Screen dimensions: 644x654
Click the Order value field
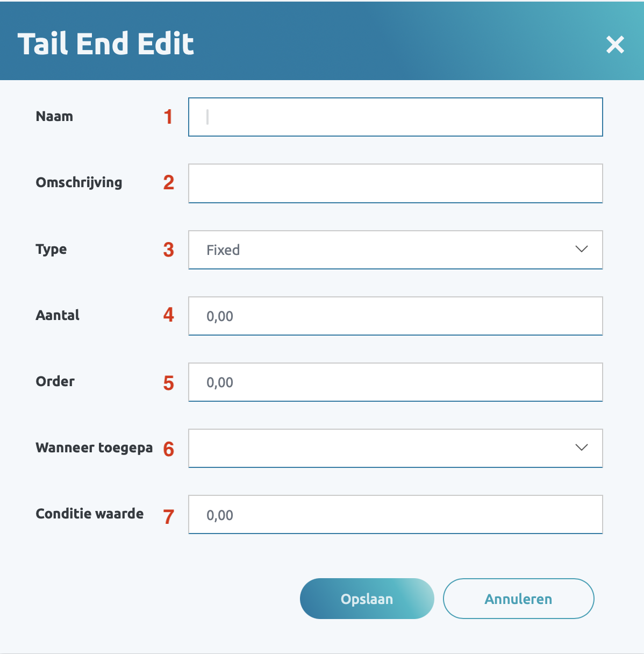(395, 382)
